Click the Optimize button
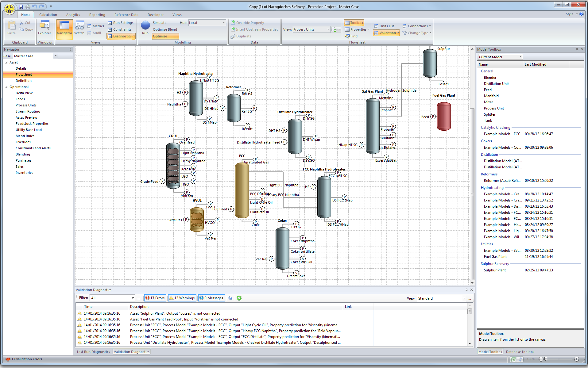Screen dimensions: 588x368 (165, 36)
